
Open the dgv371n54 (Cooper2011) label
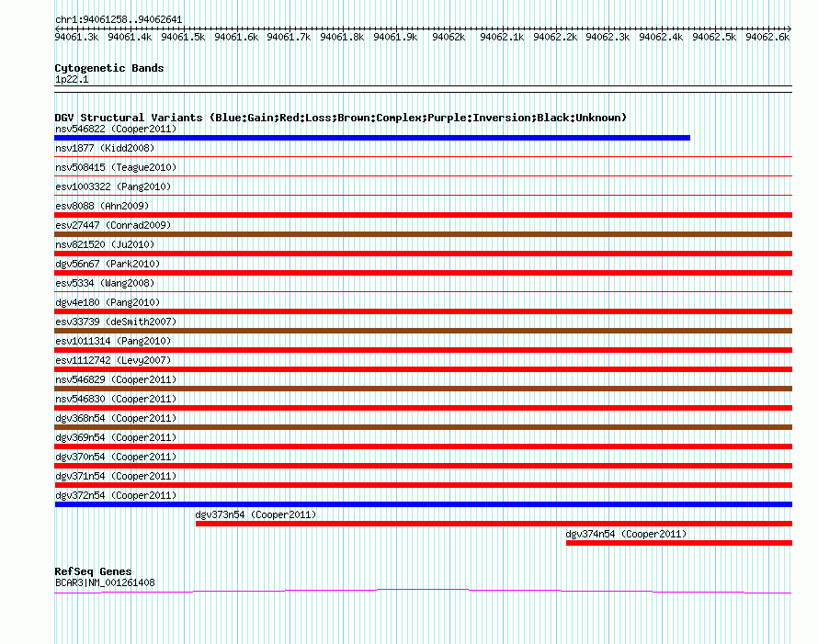pos(116,476)
